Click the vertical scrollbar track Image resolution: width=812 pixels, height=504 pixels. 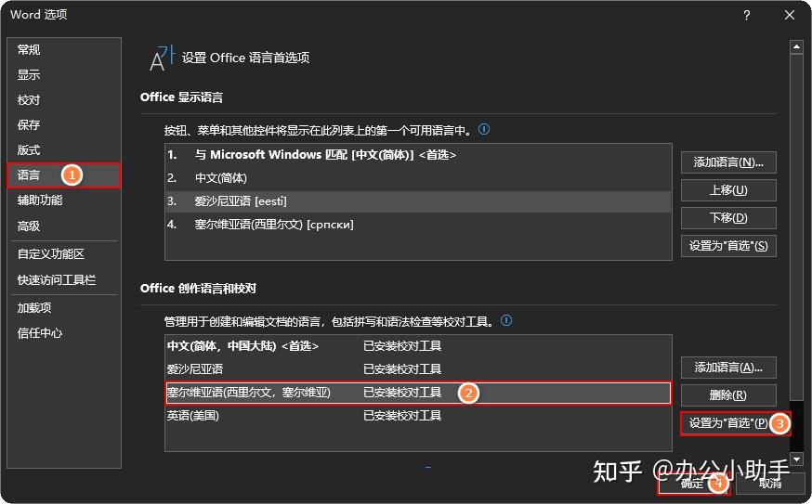click(x=796, y=427)
